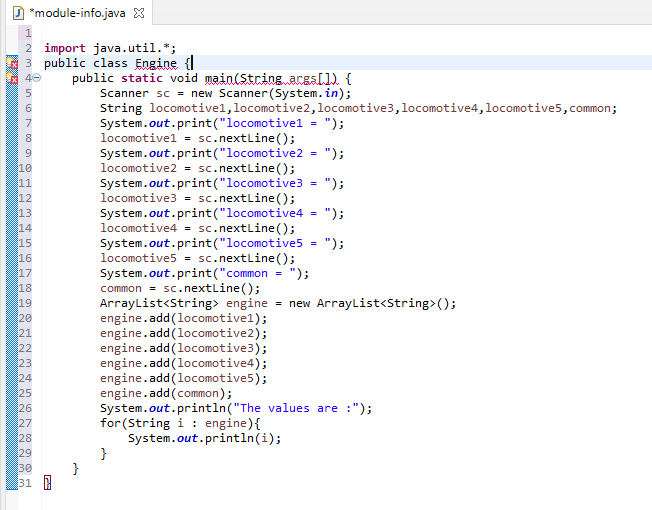652x510 pixels.
Task: Select the module-info.java editor tab
Action: (77, 13)
